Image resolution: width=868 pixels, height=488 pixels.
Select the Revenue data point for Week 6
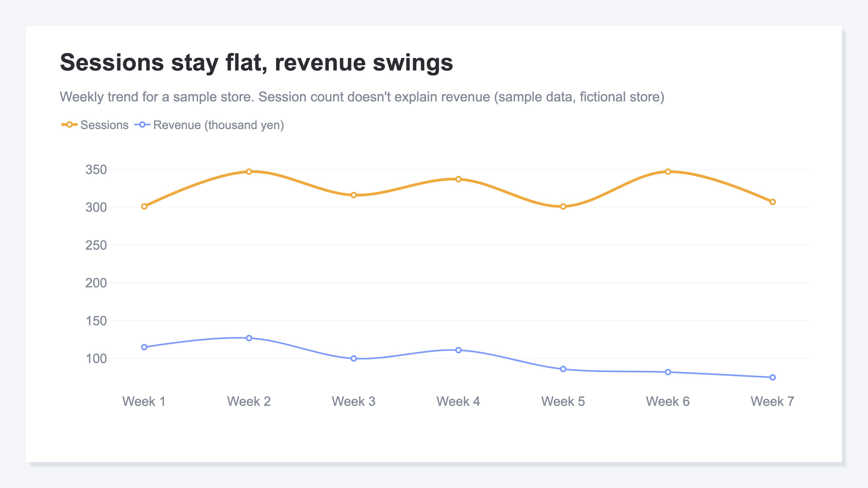coord(668,372)
